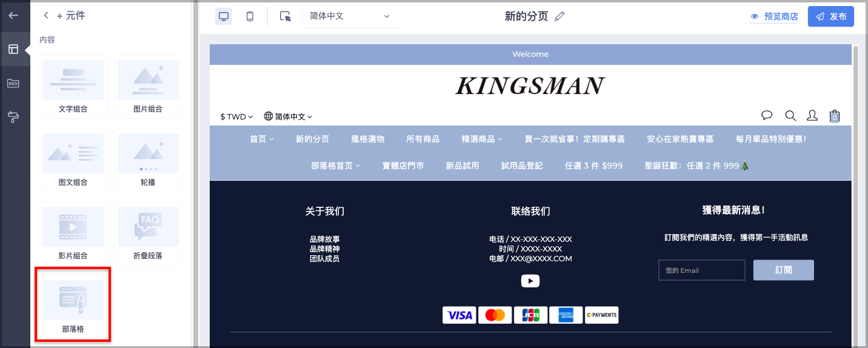Click the American Express payment logo
Viewport: 868px width, 348px height.
coord(566,315)
